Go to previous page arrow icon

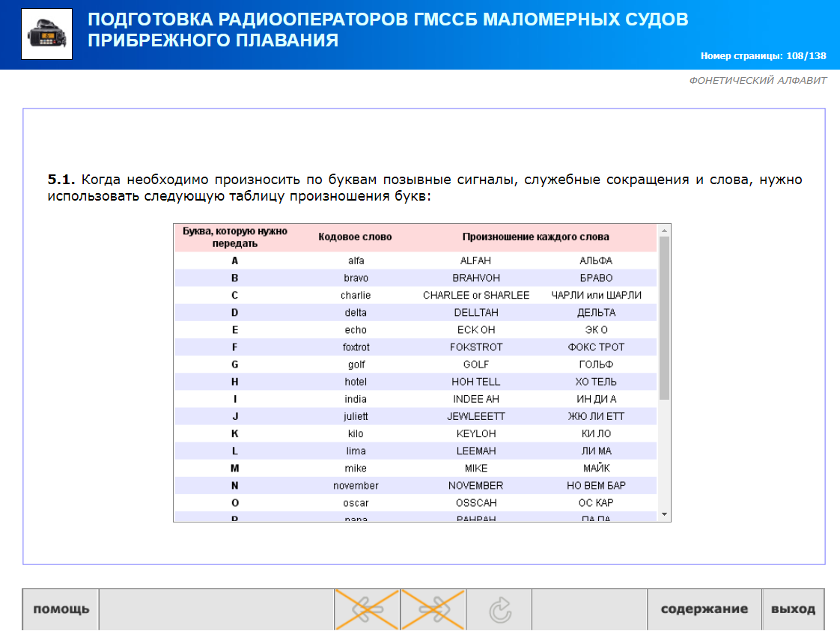pyautogui.click(x=367, y=609)
